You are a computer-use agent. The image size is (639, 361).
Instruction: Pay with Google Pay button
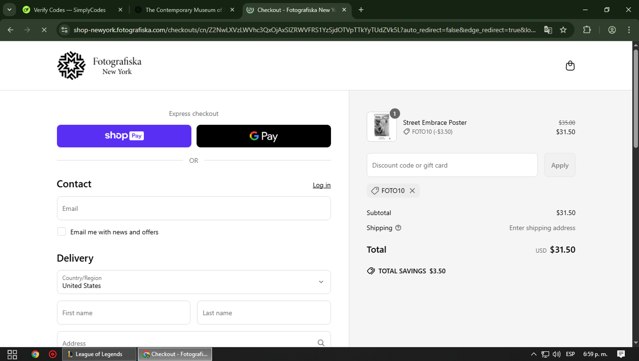(264, 136)
